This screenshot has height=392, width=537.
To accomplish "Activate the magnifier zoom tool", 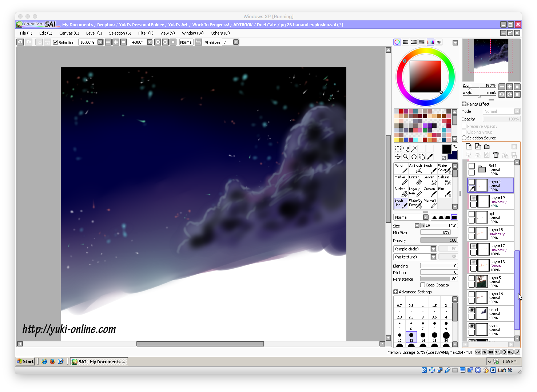I will pyautogui.click(x=406, y=157).
